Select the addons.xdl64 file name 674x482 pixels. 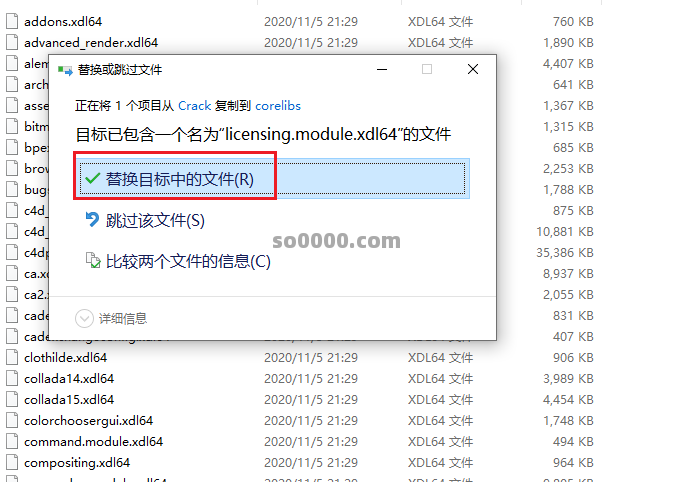tap(63, 21)
